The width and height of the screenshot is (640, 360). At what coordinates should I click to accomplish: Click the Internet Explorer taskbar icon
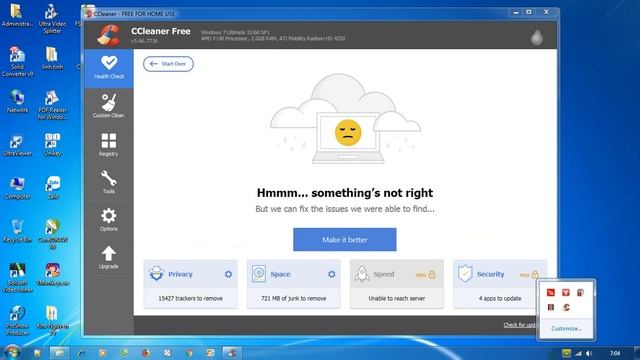point(81,353)
